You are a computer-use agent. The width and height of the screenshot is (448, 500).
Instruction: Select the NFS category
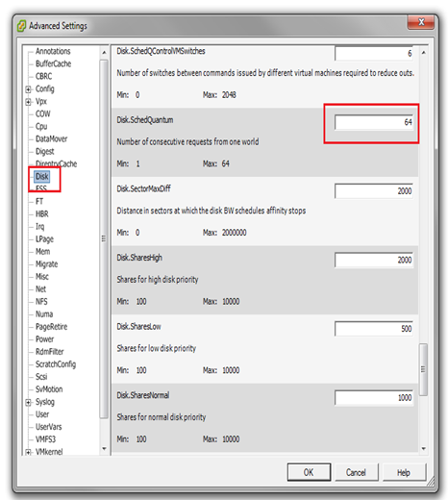41,302
